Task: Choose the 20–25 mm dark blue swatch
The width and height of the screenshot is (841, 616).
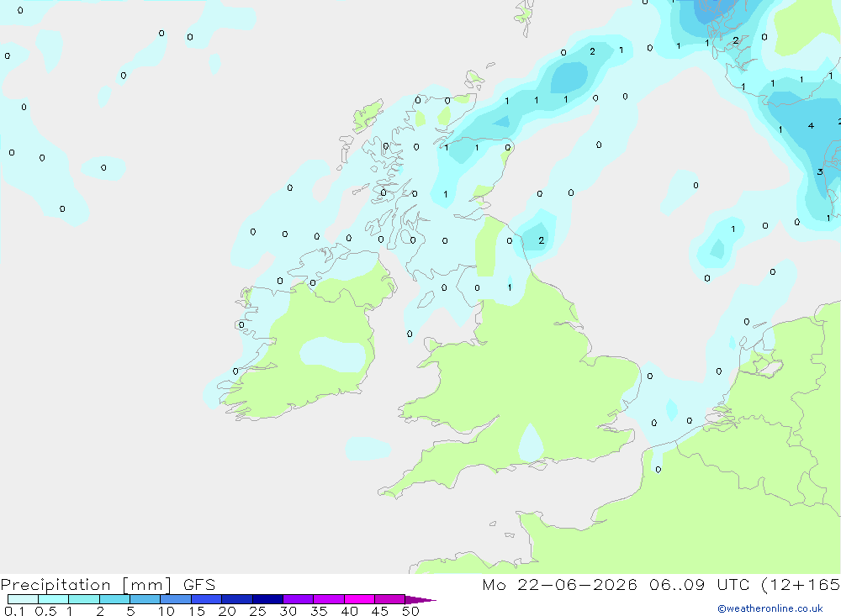Action: tap(237, 599)
